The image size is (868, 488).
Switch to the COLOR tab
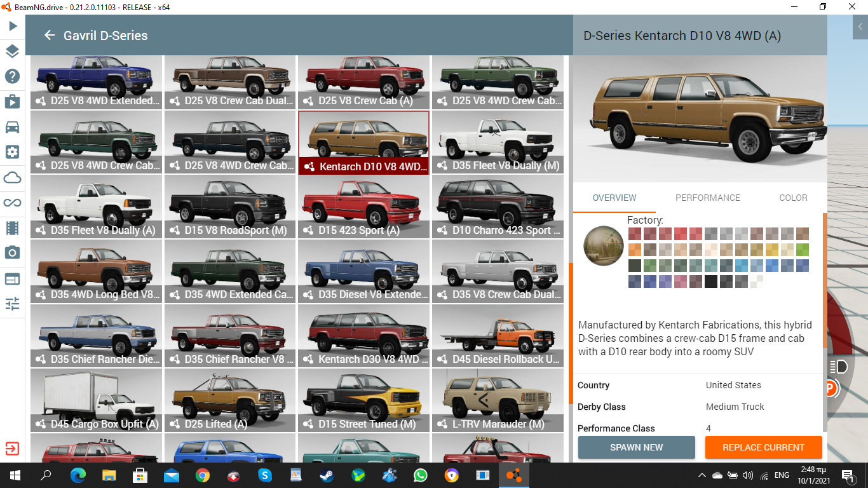(x=794, y=198)
